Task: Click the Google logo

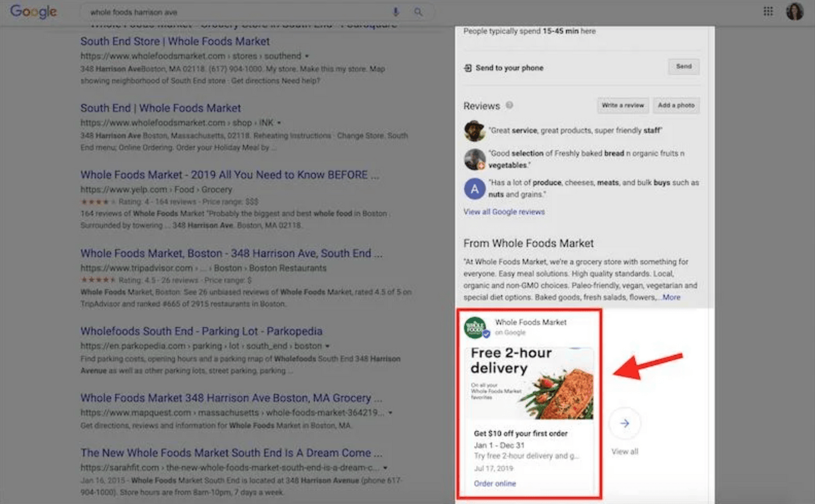Action: [x=34, y=12]
